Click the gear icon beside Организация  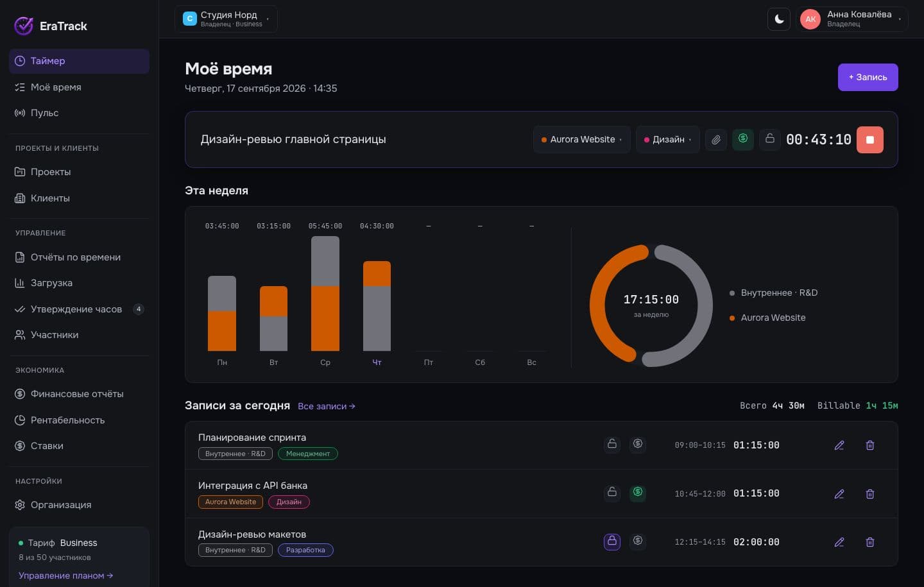[x=20, y=505]
